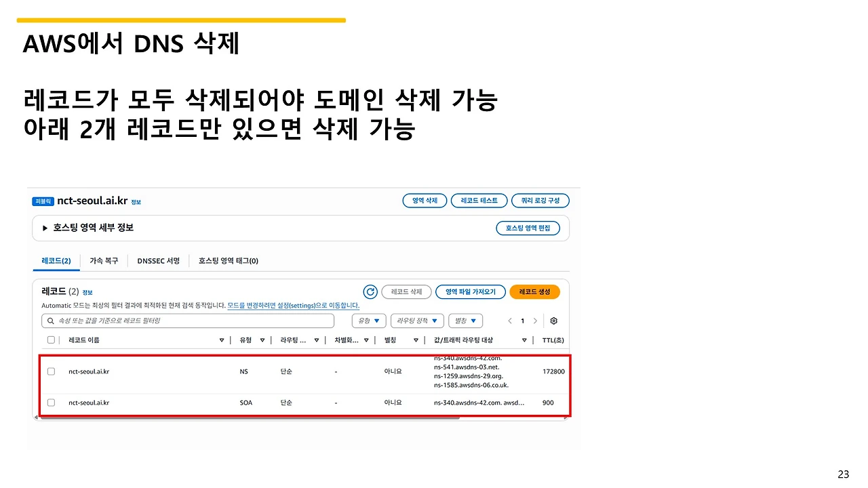This screenshot has width=868, height=488.
Task: Refresh the records list
Action: point(370,291)
